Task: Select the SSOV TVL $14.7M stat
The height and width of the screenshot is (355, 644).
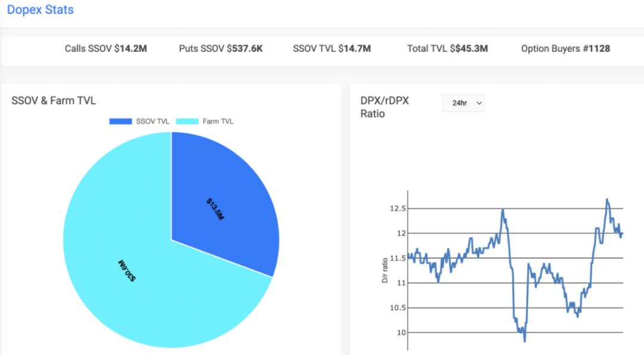Action: coord(332,49)
